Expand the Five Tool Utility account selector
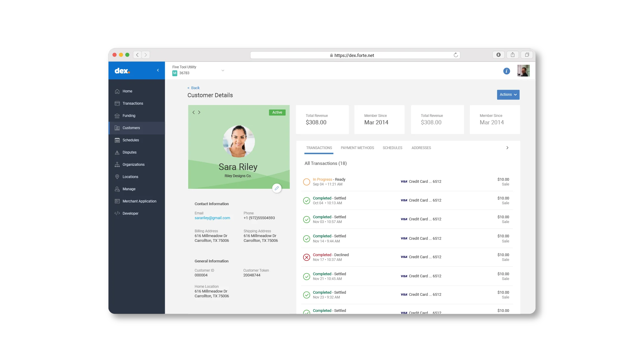The height and width of the screenshot is (362, 644). tap(223, 70)
